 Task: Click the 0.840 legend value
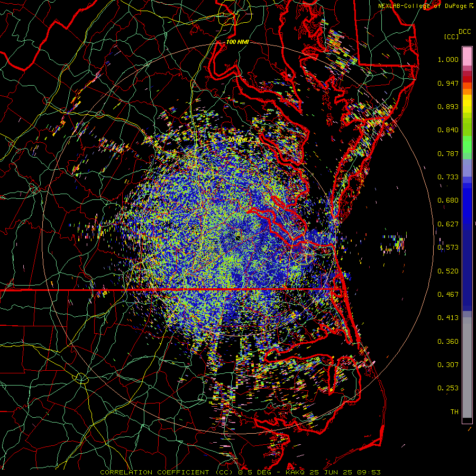click(448, 130)
